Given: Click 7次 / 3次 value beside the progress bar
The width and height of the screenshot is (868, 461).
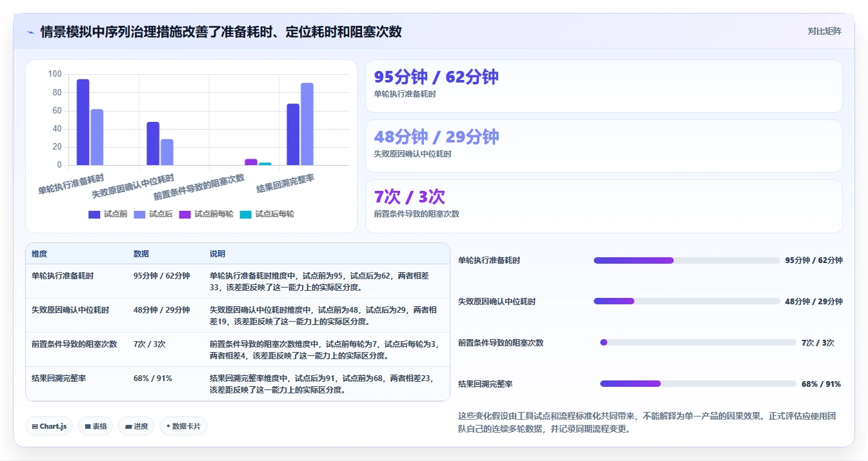Looking at the screenshot, I should [818, 342].
